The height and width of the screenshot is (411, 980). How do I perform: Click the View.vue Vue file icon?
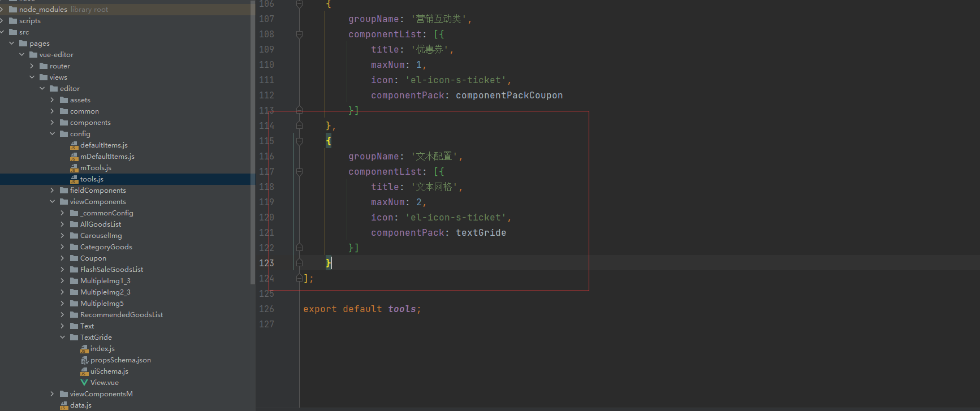point(84,383)
